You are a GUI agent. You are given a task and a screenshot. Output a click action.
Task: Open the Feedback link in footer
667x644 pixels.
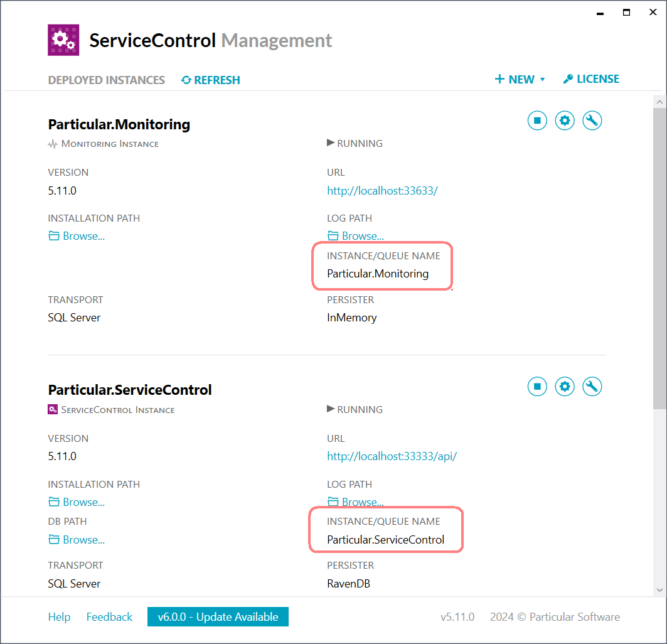(109, 617)
